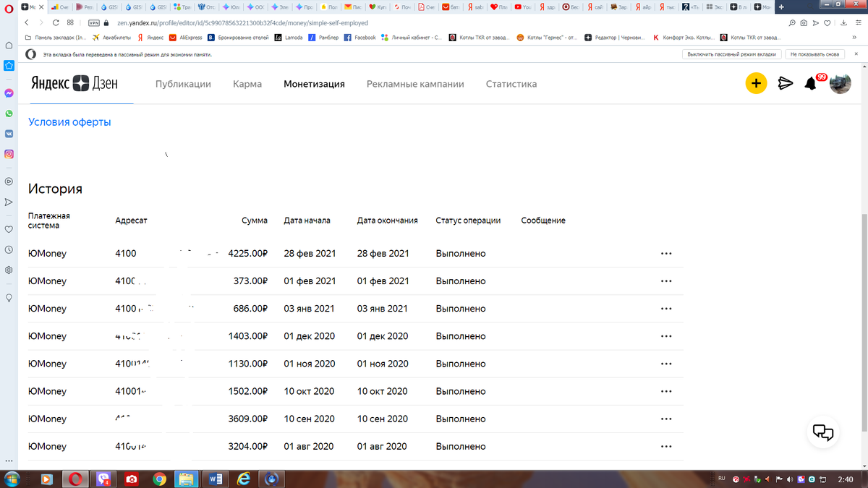Open Opera sidebar Messenger icon
The height and width of the screenshot is (488, 868).
[9, 93]
